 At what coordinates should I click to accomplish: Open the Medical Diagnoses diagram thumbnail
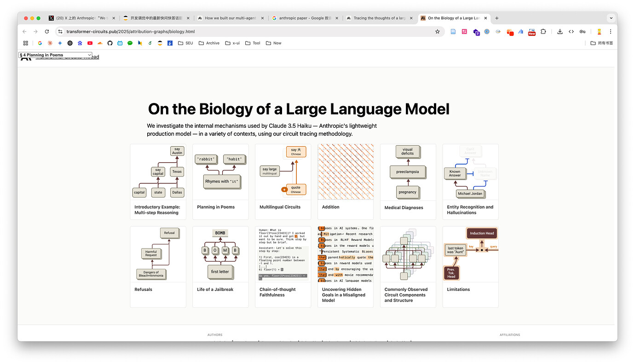[408, 172]
